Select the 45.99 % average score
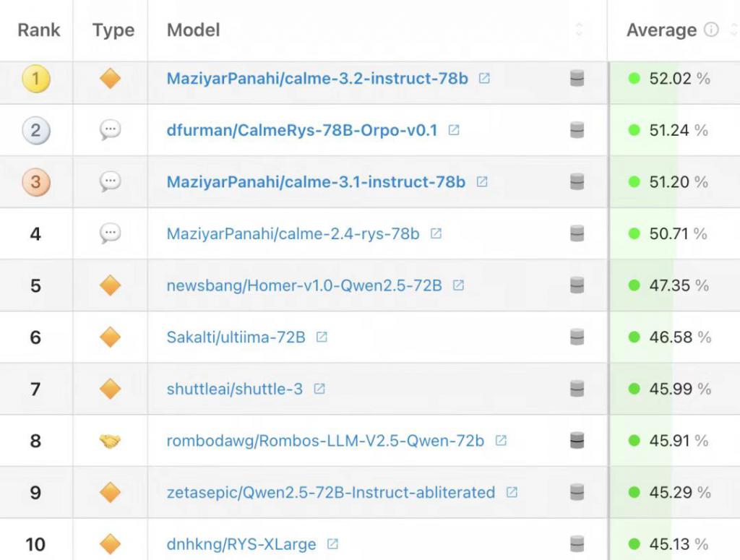 pos(680,389)
